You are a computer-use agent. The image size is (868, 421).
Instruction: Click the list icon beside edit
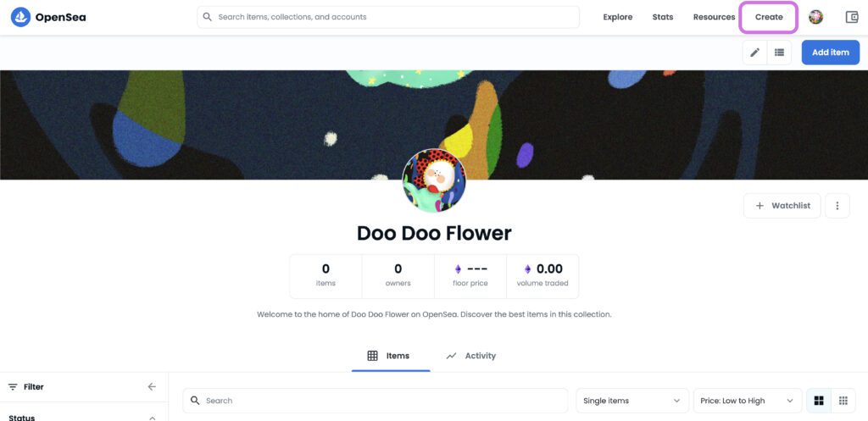[x=779, y=53]
